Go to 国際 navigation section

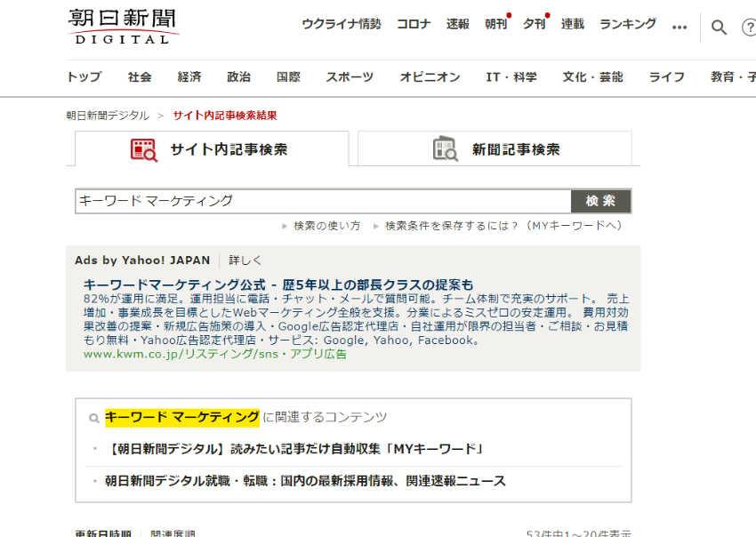coord(288,77)
